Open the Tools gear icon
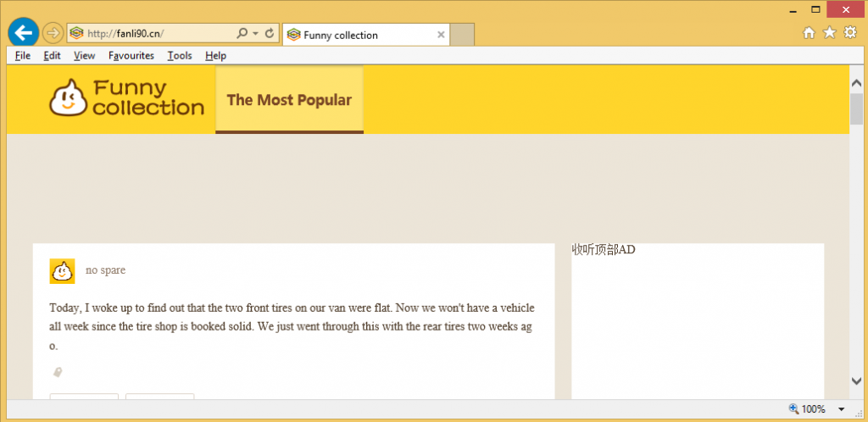Viewport: 868px width, 422px height. pos(849,33)
